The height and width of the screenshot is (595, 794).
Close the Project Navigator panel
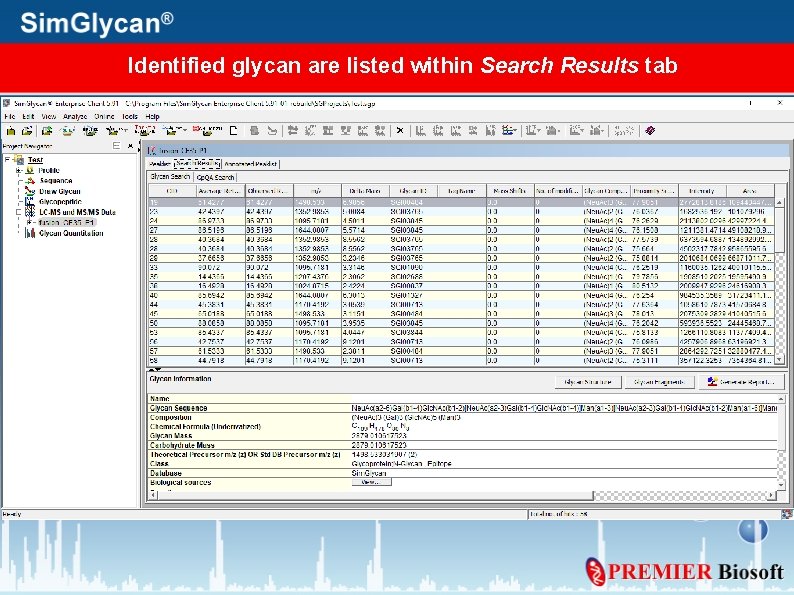pyautogui.click(x=130, y=146)
